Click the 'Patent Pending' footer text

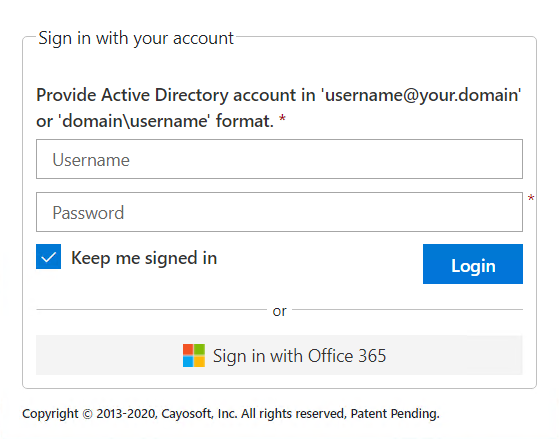click(395, 414)
